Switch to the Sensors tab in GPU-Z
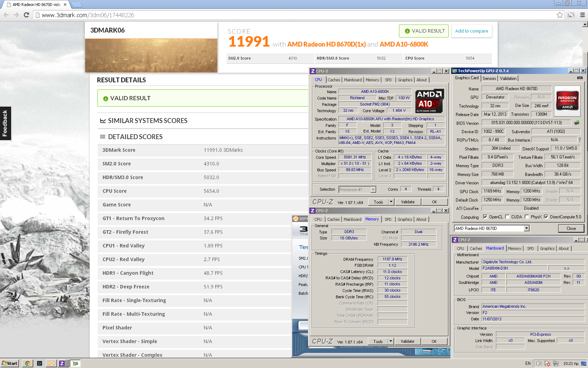This screenshot has height=368, width=588. tap(489, 79)
